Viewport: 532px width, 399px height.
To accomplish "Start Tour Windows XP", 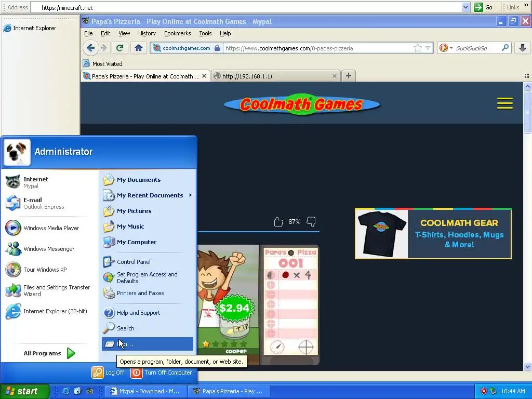I will coord(49,270).
